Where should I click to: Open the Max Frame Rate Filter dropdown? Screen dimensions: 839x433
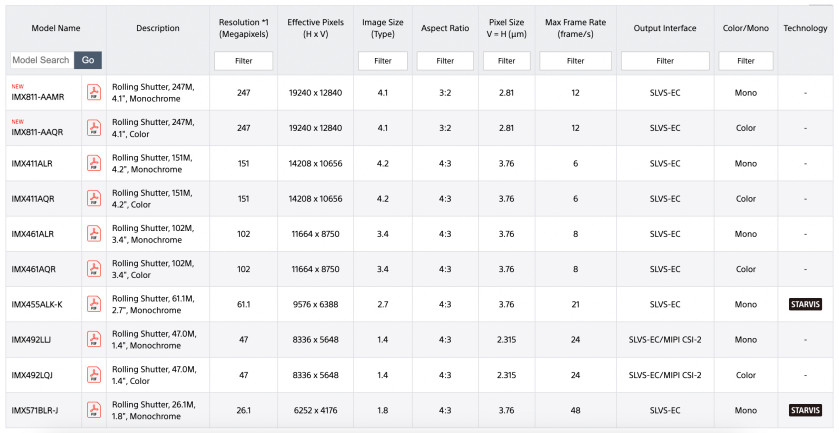click(575, 61)
